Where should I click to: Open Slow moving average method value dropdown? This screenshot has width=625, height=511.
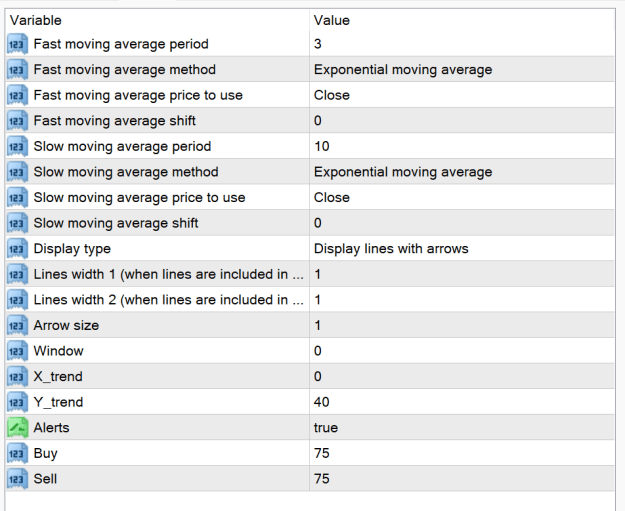point(462,172)
